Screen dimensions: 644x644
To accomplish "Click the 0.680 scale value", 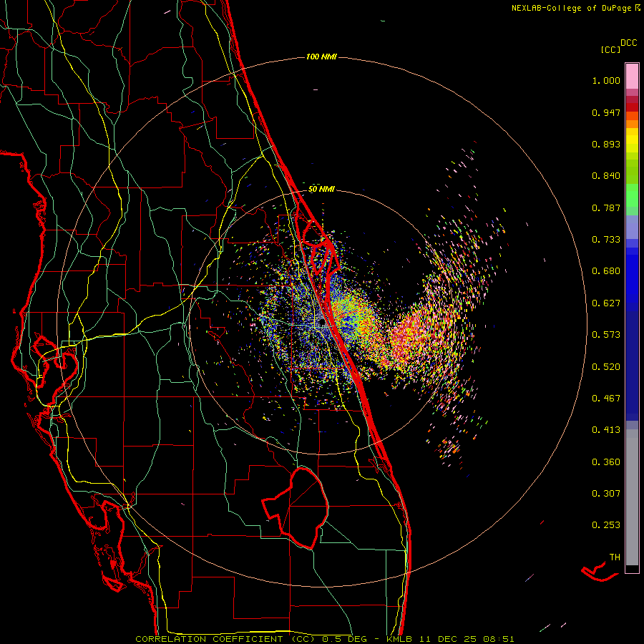I will click(606, 271).
